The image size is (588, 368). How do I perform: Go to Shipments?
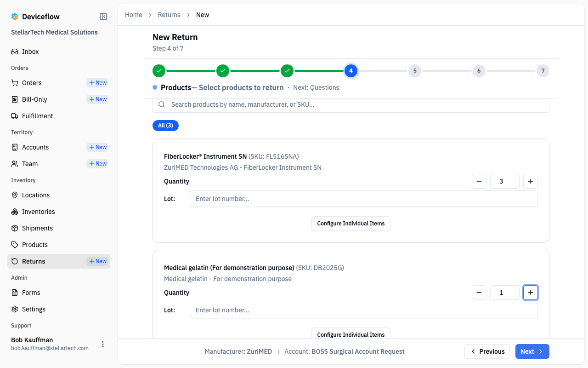(x=59, y=228)
